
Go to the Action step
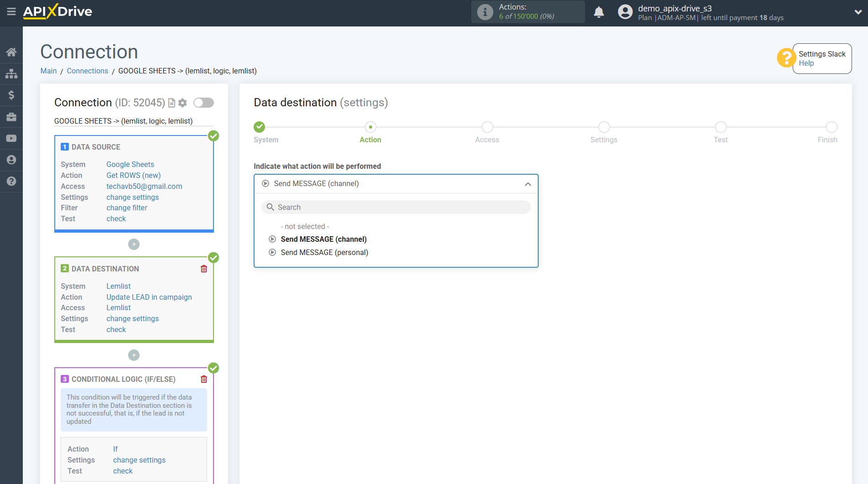[x=370, y=127]
